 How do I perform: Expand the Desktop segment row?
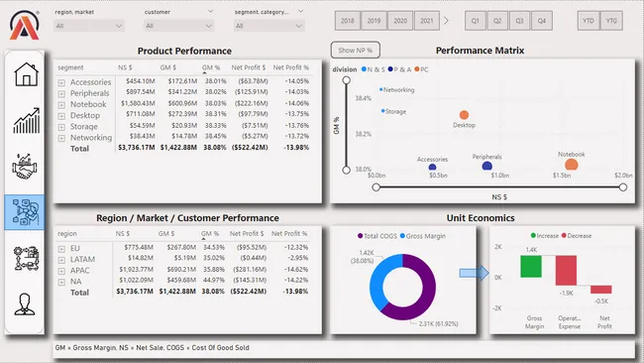[x=61, y=116]
